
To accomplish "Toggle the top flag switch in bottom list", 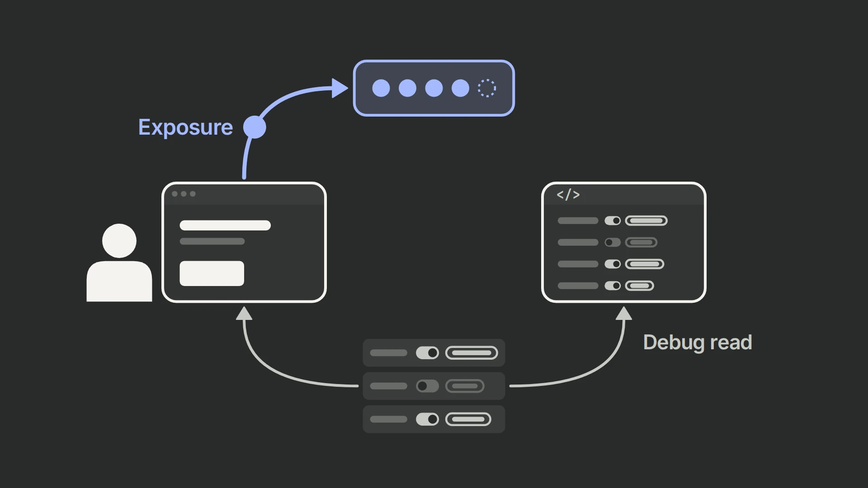I will [427, 353].
